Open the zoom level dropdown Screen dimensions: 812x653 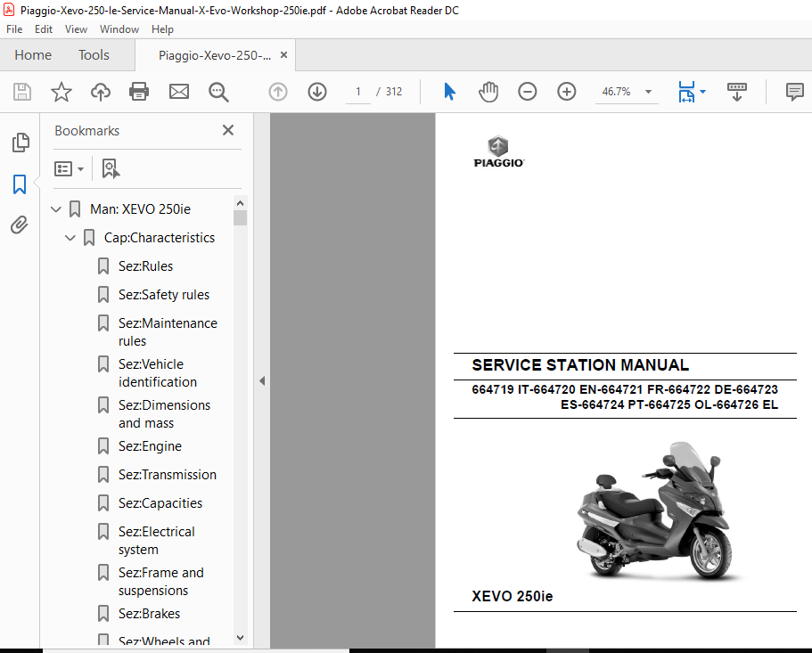648,92
